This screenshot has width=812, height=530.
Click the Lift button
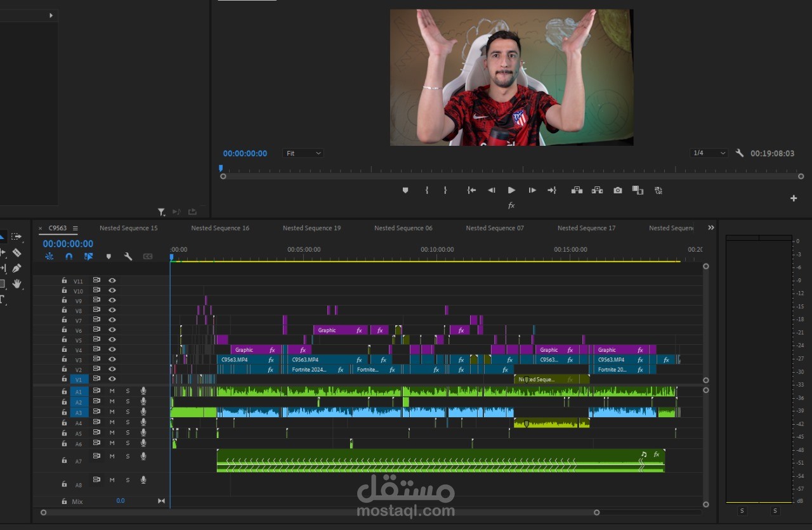577,190
